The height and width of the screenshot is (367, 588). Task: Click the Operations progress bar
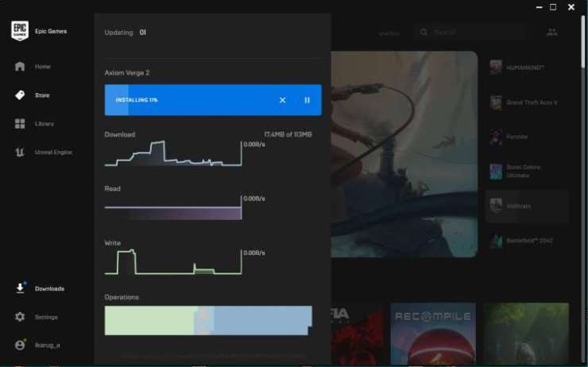coord(208,320)
